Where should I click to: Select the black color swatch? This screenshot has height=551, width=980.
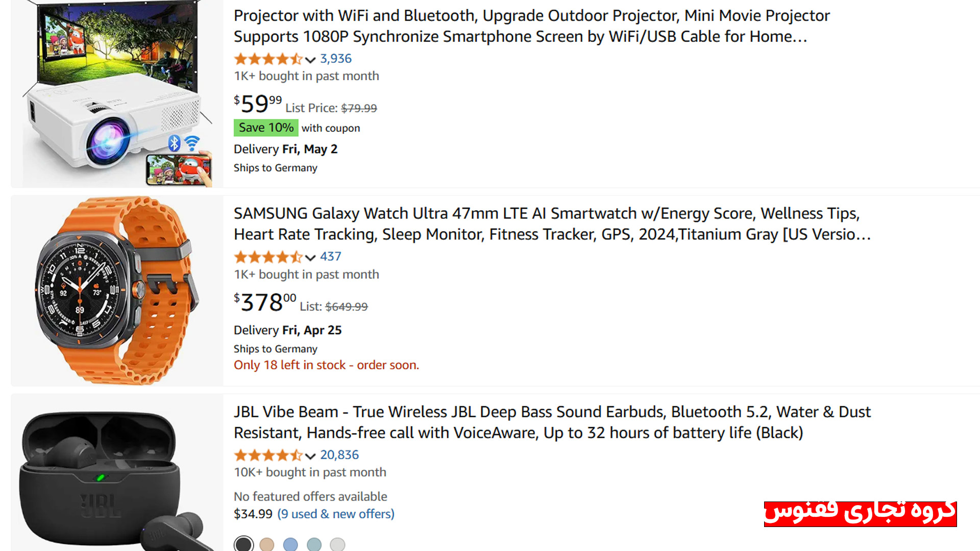(244, 544)
